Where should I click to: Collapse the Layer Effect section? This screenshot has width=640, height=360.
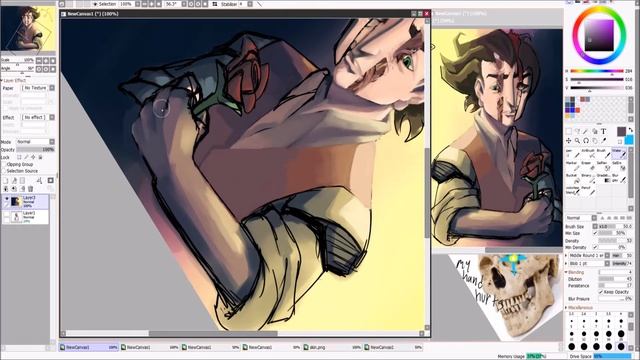(2, 80)
